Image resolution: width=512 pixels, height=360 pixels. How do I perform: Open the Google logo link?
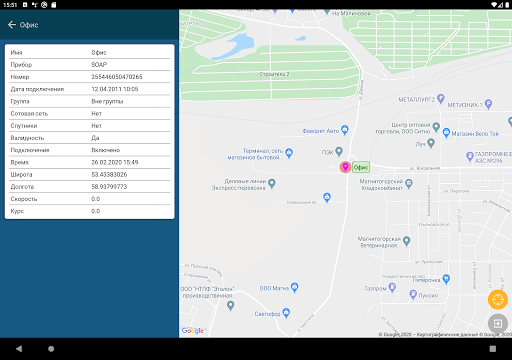coord(193,330)
